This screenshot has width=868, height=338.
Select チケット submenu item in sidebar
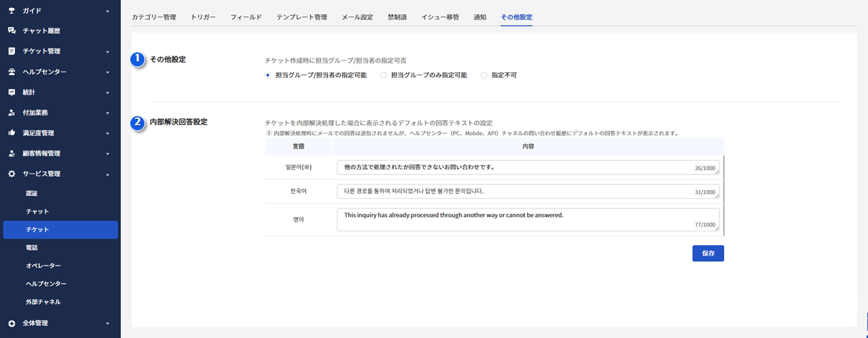60,229
